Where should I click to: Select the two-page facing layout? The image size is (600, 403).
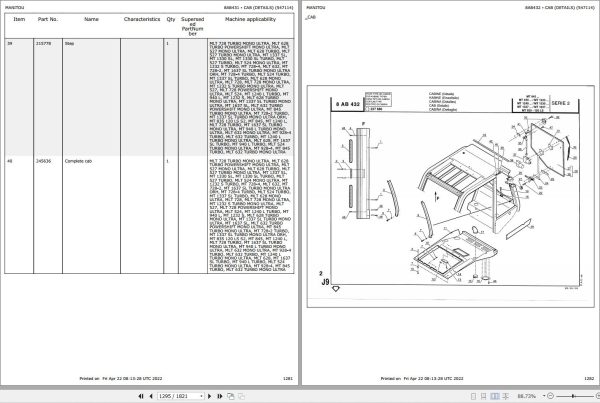[x=495, y=396]
